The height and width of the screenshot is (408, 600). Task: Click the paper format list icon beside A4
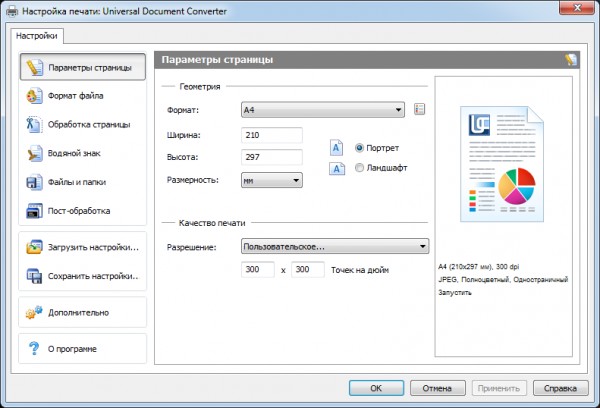(x=420, y=109)
